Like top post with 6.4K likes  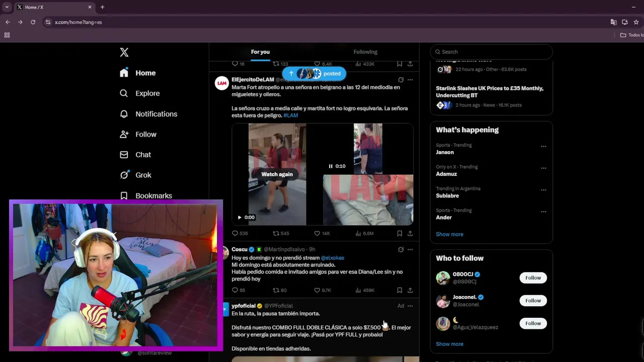tap(323, 64)
